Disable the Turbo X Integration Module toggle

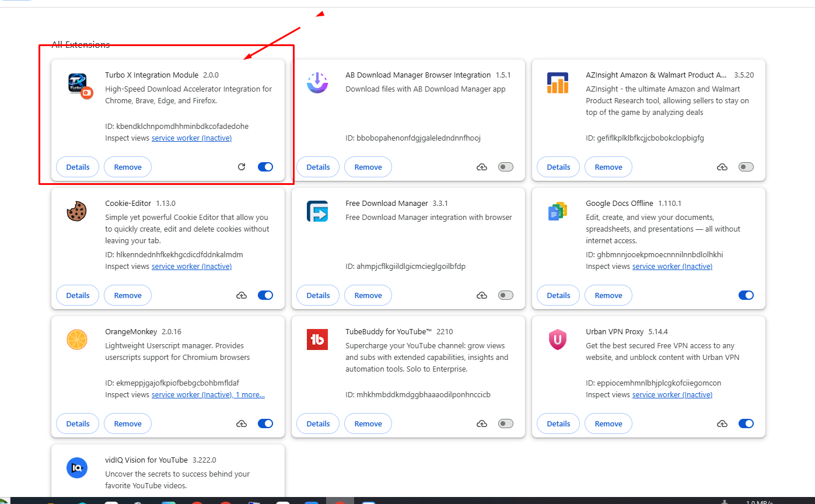click(265, 167)
